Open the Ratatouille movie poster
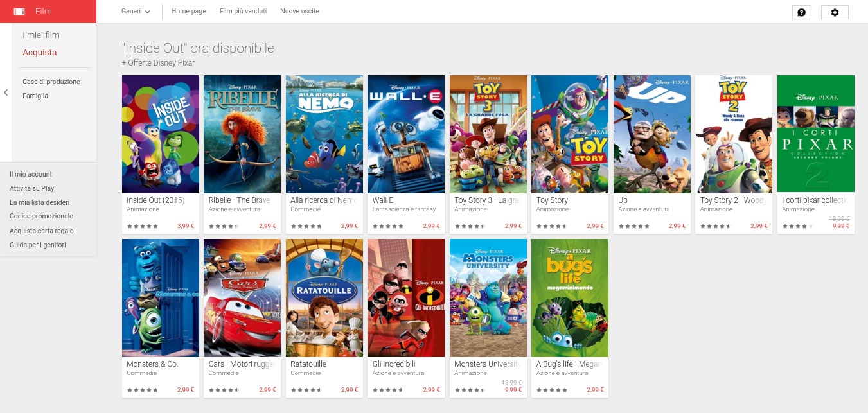This screenshot has height=413, width=868. point(324,298)
